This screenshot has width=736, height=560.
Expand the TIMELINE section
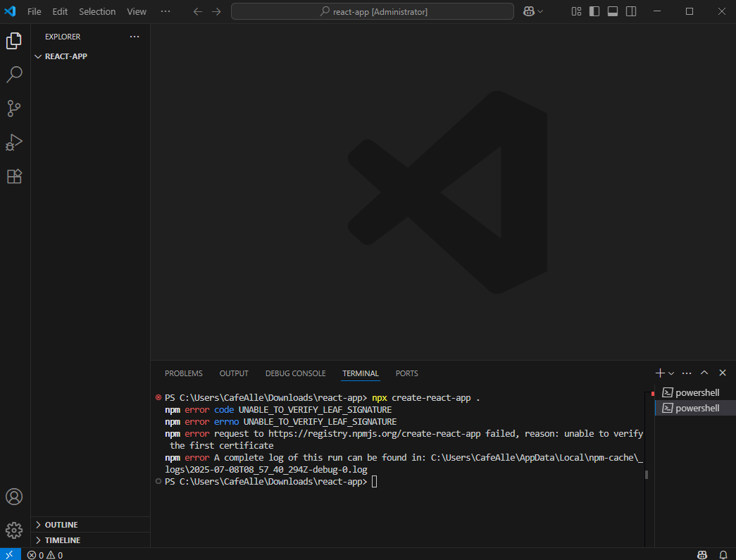90,540
